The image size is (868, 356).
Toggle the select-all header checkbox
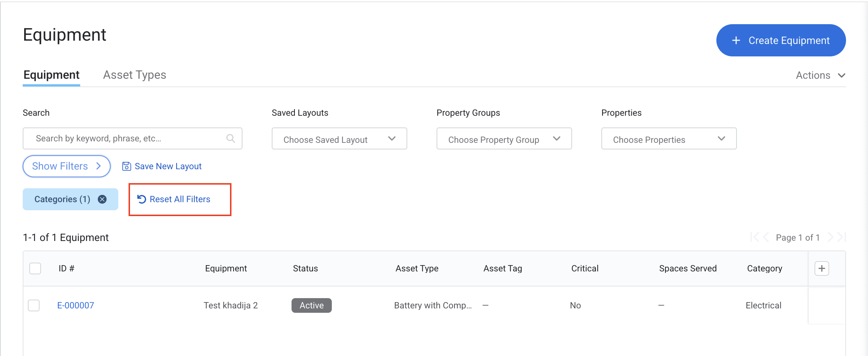point(35,268)
